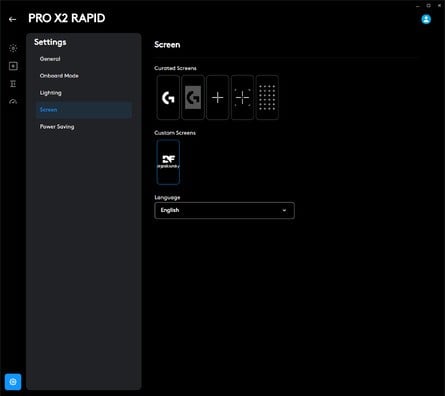Click the Curated Screens label
Screen dimensions: 445x396
[175, 68]
